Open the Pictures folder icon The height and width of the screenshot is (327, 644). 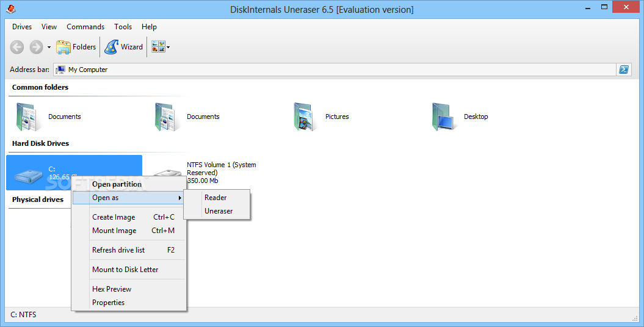coord(306,117)
